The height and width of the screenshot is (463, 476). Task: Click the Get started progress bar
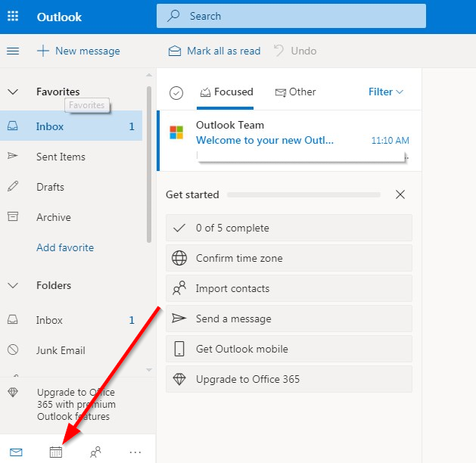coord(303,194)
